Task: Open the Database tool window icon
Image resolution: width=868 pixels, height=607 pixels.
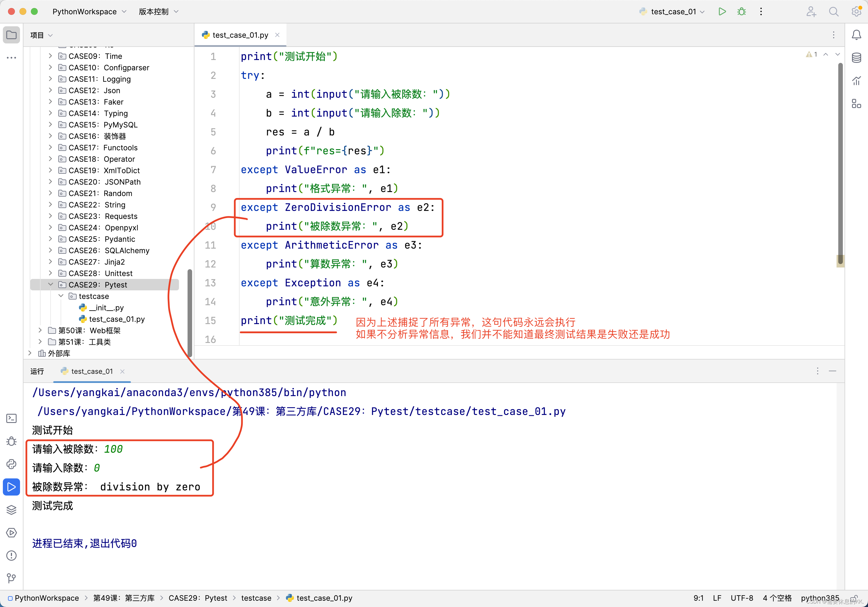Action: pyautogui.click(x=856, y=58)
